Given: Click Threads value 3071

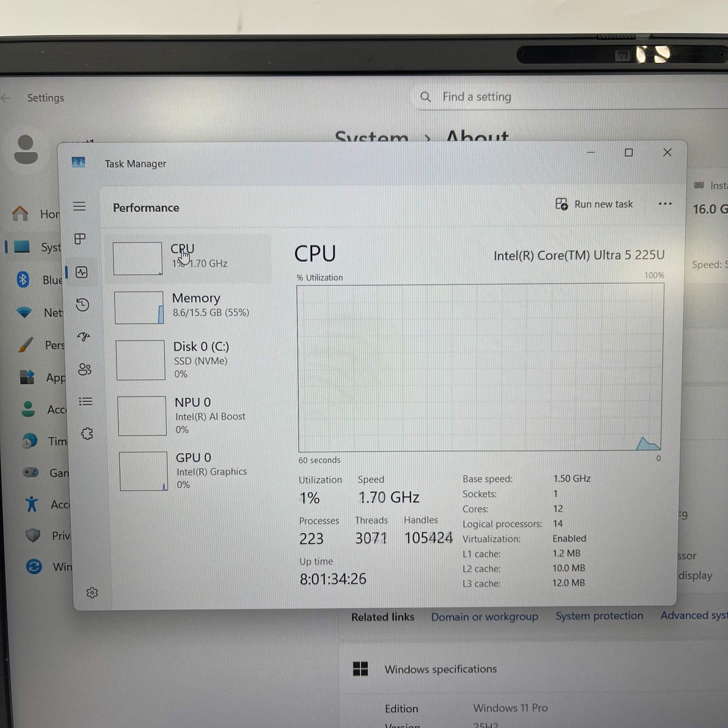Looking at the screenshot, I should click(x=371, y=538).
